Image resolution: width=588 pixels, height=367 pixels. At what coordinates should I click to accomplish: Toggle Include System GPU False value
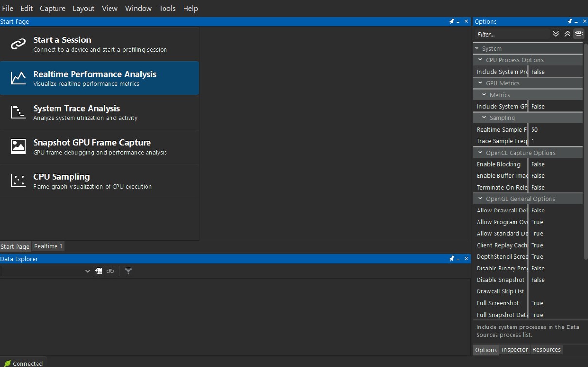tap(555, 106)
